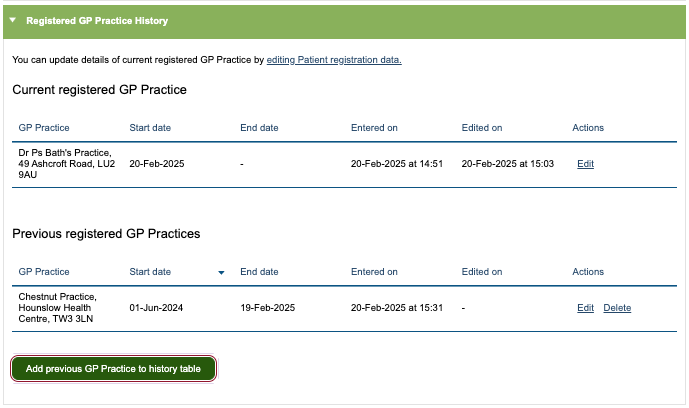Edit the Dr Ps Bath's Practice entry
Screen dimensions: 689x408
(x=585, y=164)
